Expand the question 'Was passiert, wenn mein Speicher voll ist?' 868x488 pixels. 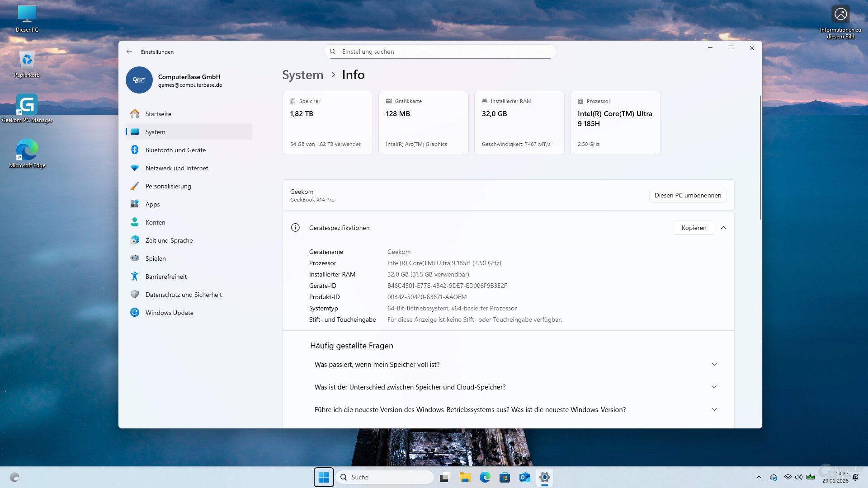pyautogui.click(x=714, y=364)
